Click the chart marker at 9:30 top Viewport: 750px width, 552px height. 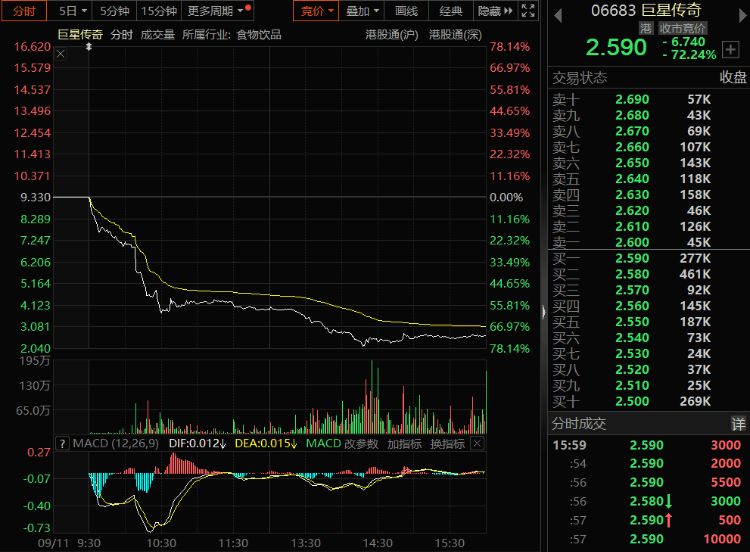[90, 46]
